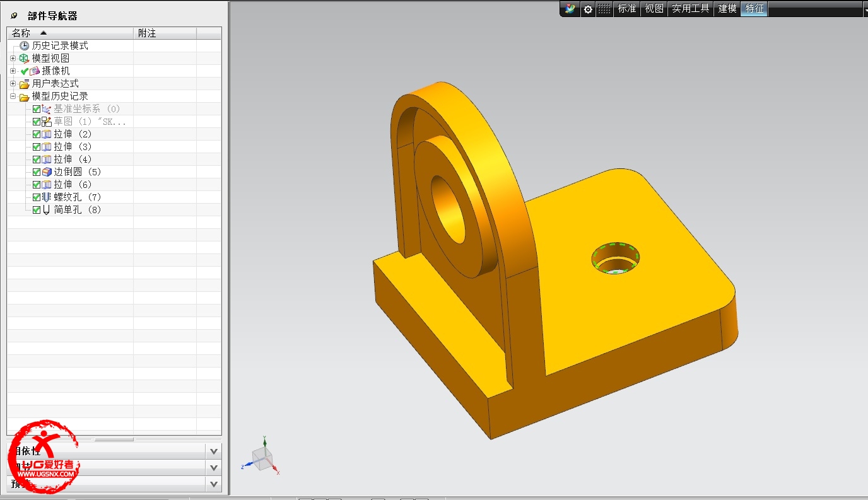Switch to the 建模 toolbar tab

pos(727,9)
